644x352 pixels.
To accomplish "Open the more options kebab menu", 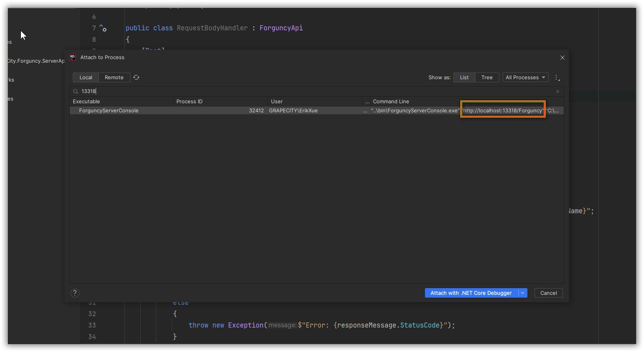I will coord(557,78).
